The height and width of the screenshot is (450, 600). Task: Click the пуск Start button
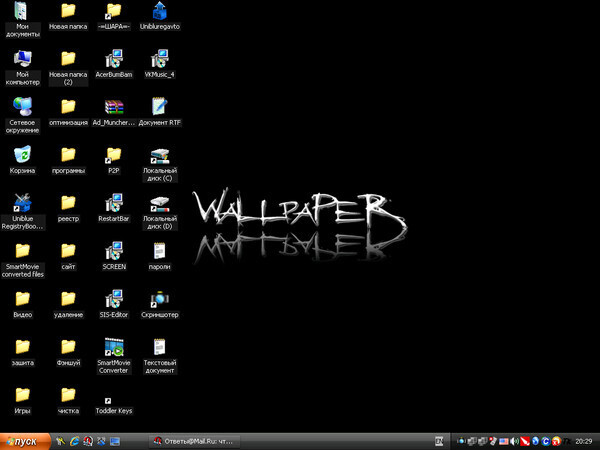pos(25,442)
